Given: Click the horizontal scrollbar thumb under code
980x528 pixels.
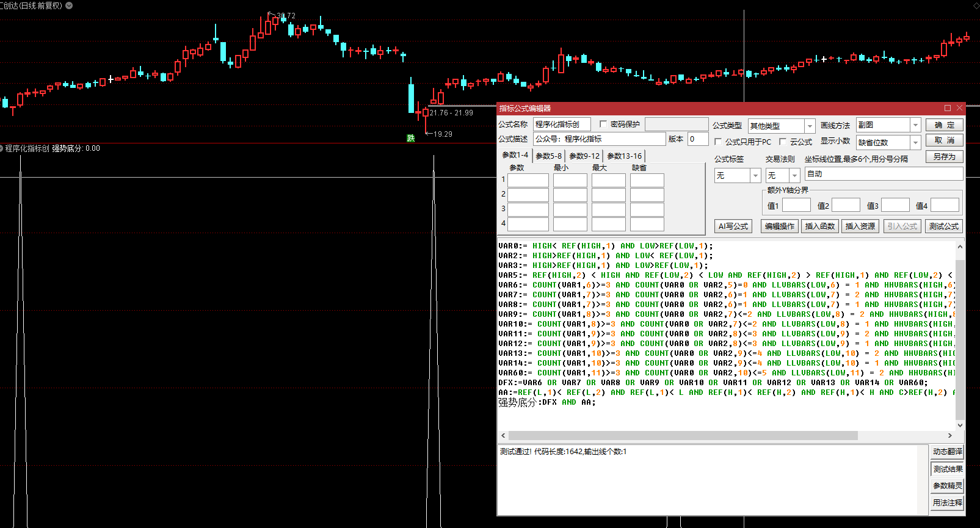Looking at the screenshot, I should coord(683,436).
